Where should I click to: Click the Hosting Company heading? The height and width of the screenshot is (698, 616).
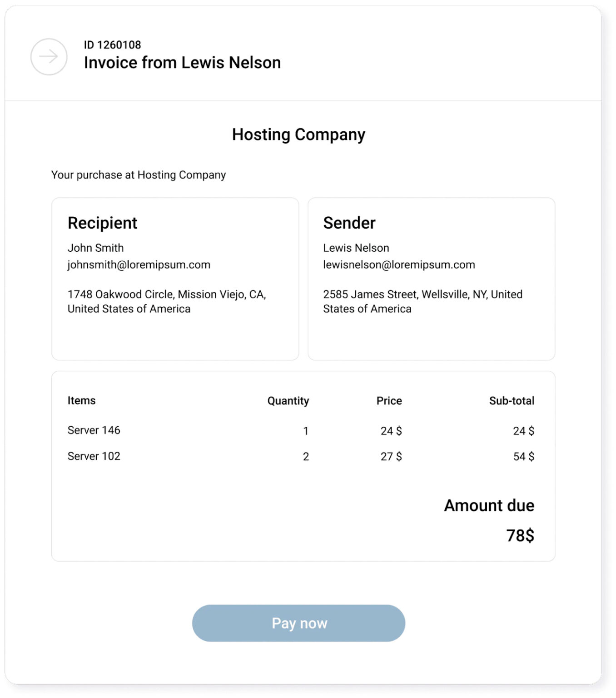coord(298,135)
